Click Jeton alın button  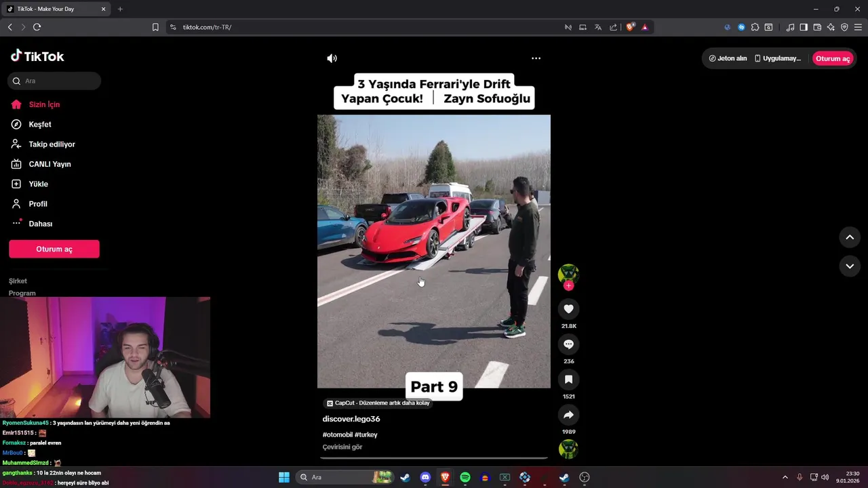tap(728, 58)
